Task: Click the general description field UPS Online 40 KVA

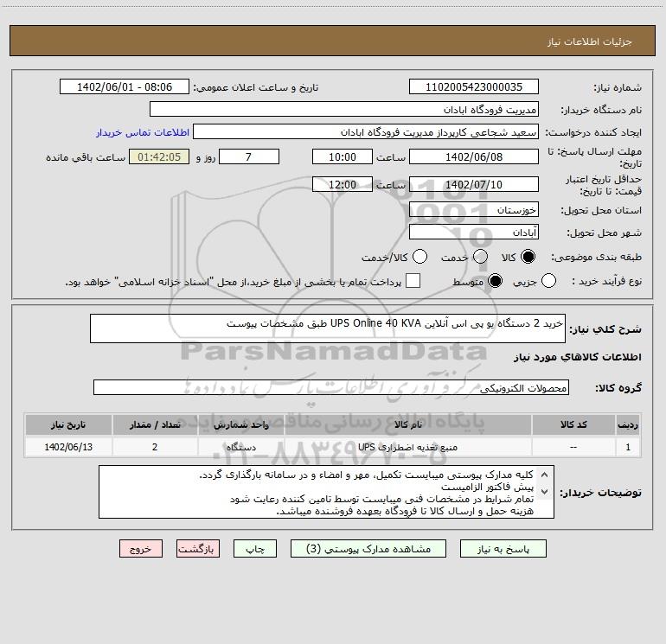Action: [x=328, y=328]
